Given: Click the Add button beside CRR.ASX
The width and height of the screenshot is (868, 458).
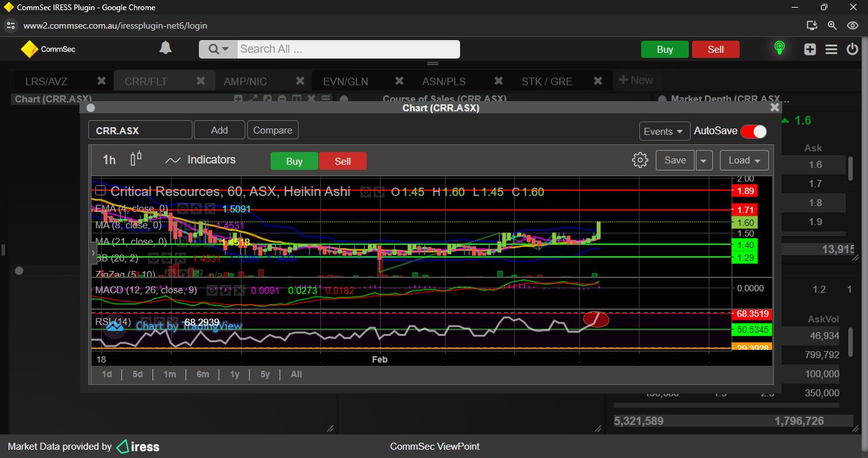Looking at the screenshot, I should click(x=219, y=130).
